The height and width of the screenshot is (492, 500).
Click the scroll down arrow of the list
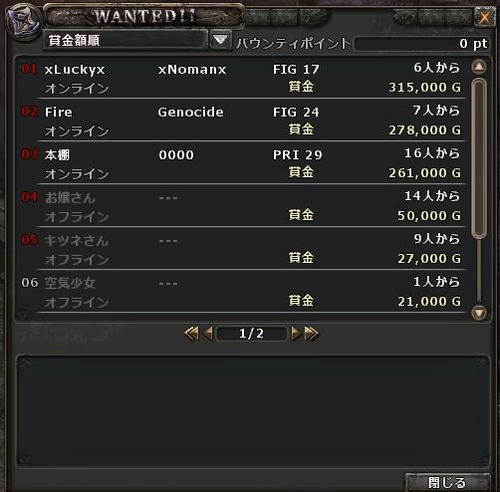[479, 312]
